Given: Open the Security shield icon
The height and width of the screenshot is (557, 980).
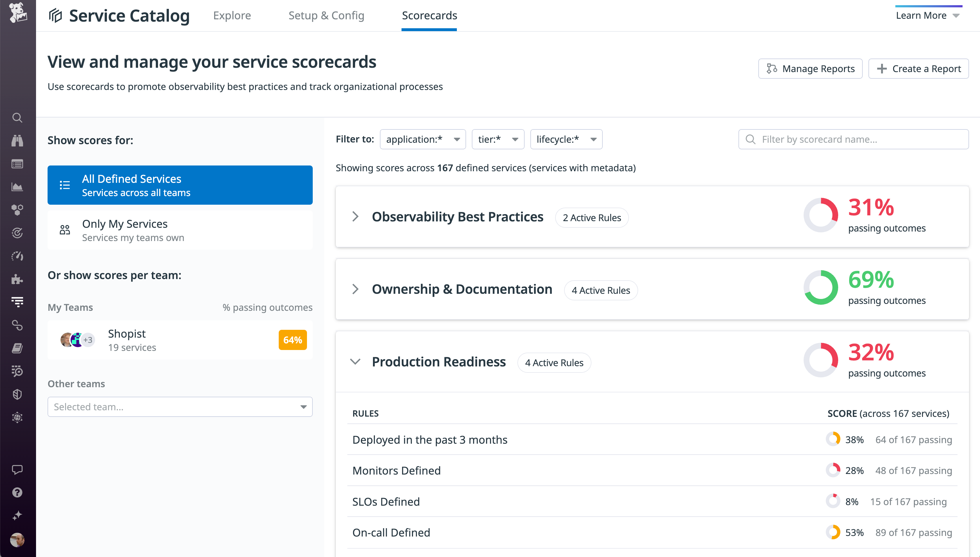Looking at the screenshot, I should 17,394.
